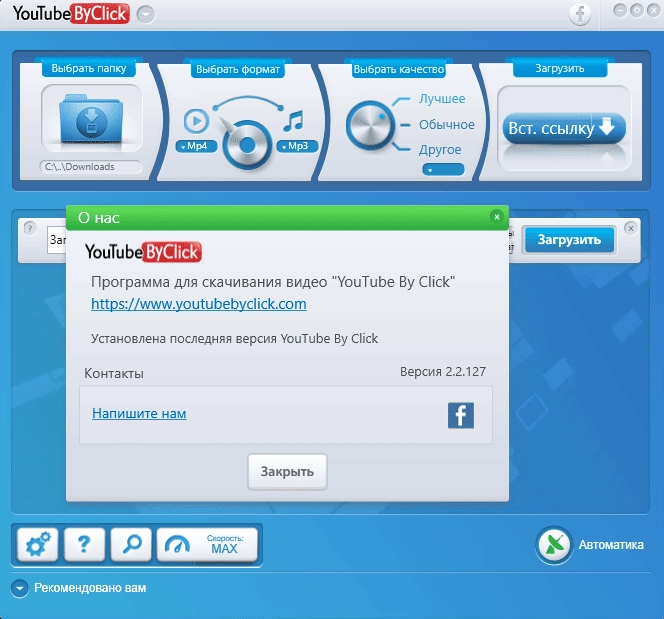Screen dimensions: 664x619
Task: Click the Напишите нам contact link
Action: tap(139, 413)
